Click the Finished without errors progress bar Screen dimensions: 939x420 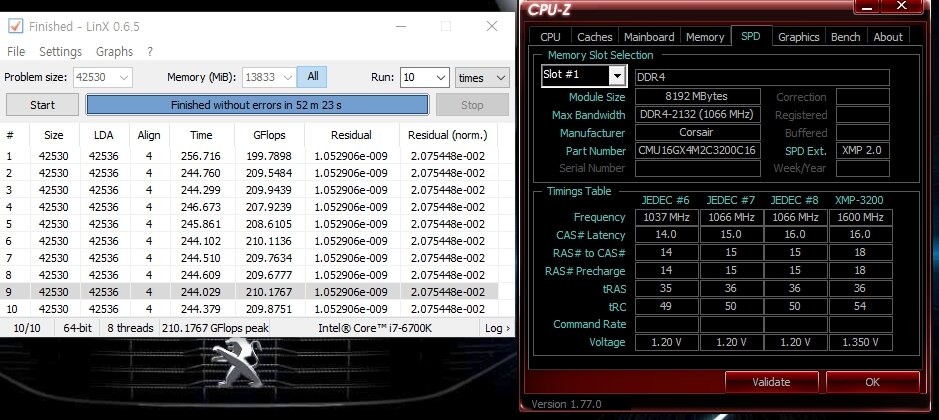pos(257,105)
